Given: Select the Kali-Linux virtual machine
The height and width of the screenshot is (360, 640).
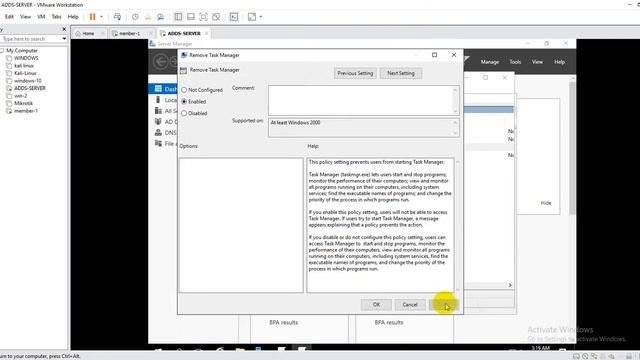Looking at the screenshot, I should [x=25, y=73].
